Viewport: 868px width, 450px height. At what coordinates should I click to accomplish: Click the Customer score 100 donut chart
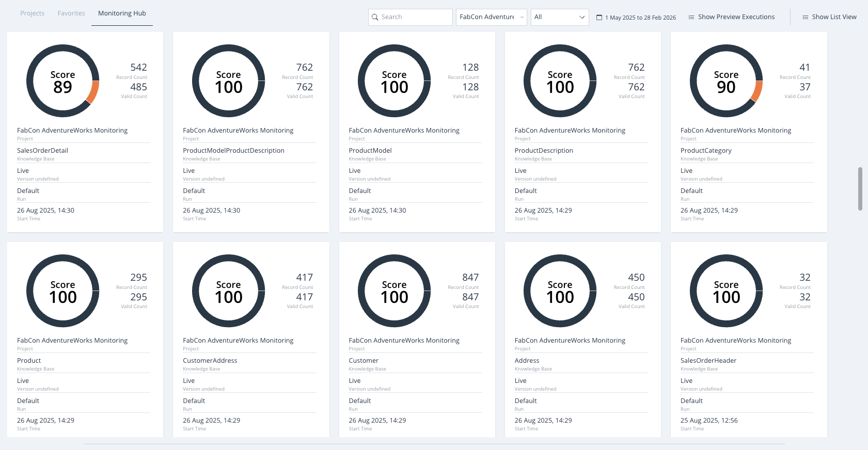pyautogui.click(x=394, y=291)
